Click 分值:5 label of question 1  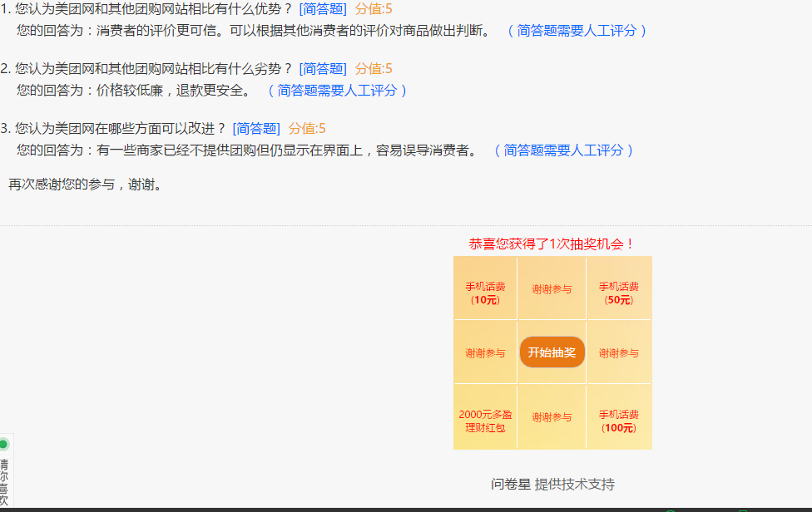point(374,9)
